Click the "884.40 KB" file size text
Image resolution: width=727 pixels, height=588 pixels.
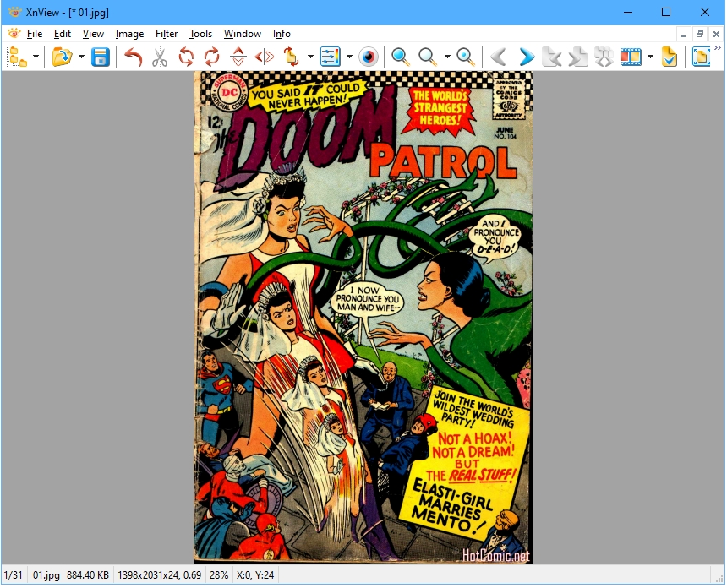tap(88, 575)
